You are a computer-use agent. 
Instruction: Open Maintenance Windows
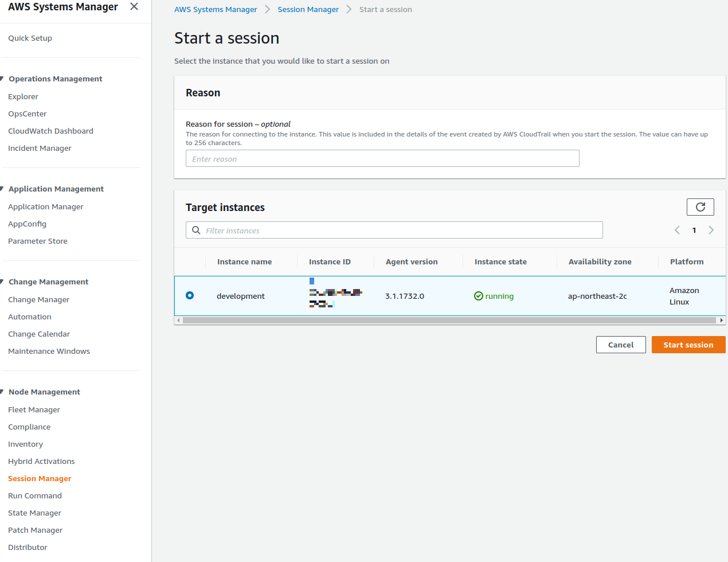pos(49,351)
